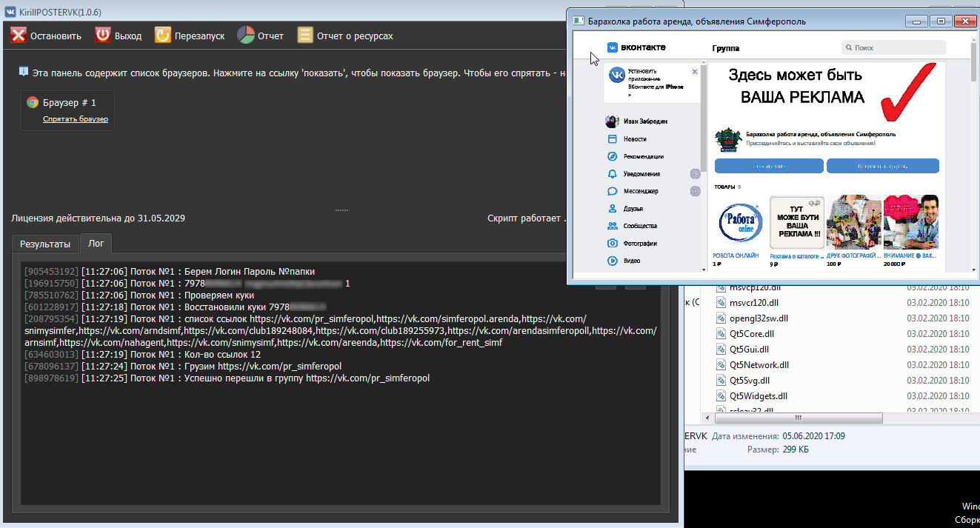
Task: Click the ВКонтакте logo in browser window
Action: point(636,47)
